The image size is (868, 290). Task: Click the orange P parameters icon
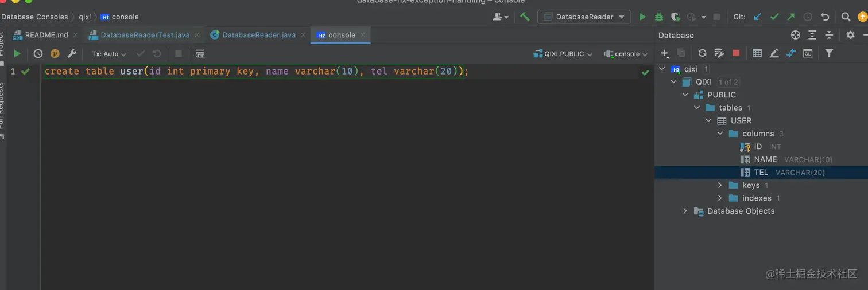(x=55, y=53)
